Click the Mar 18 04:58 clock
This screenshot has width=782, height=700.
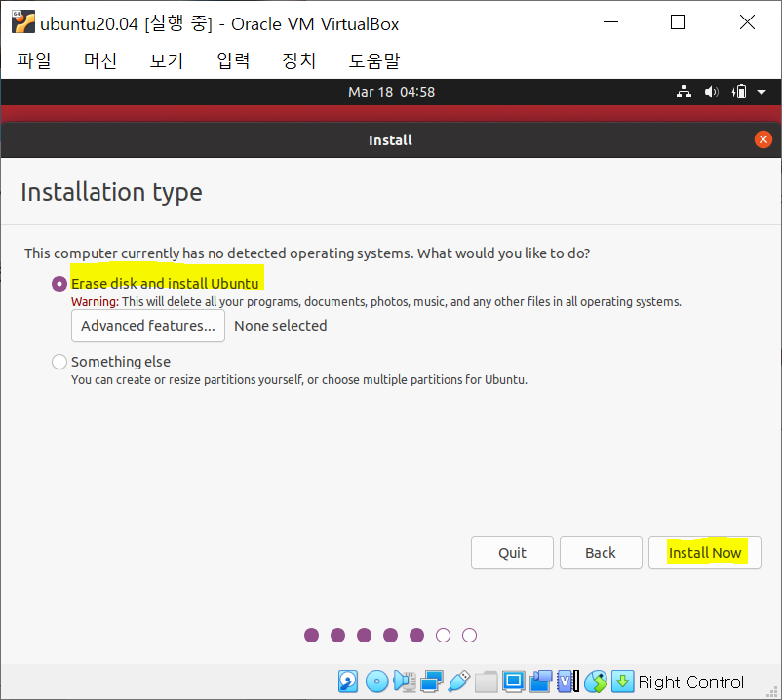(392, 92)
